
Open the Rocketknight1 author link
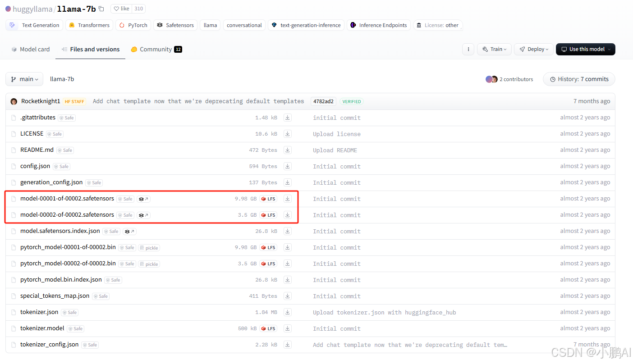41,101
